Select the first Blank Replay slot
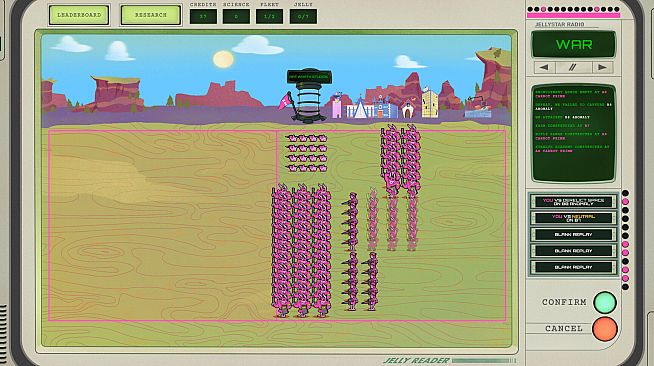This screenshot has width=654, height=366. click(x=574, y=234)
